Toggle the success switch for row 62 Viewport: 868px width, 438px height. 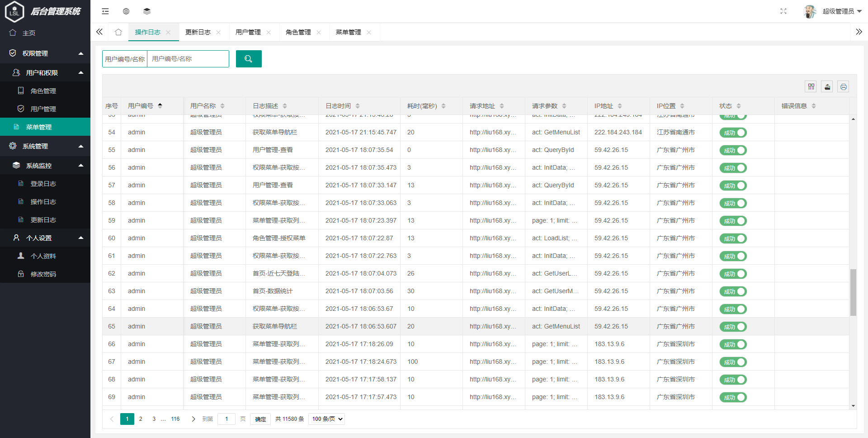[733, 274]
